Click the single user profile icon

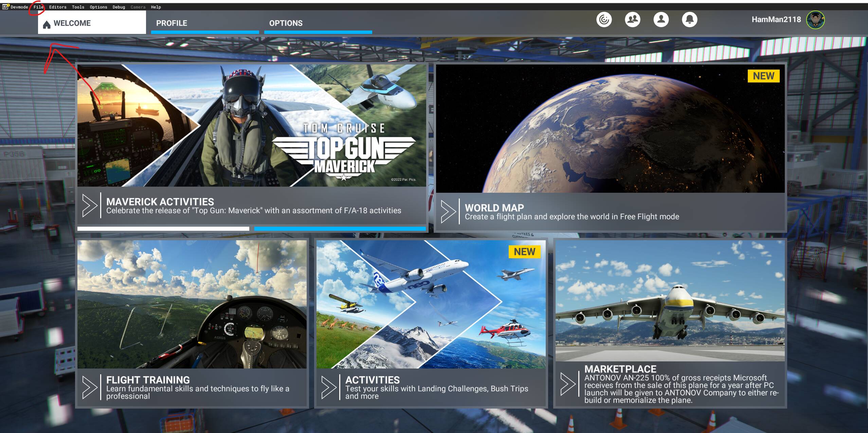661,20
